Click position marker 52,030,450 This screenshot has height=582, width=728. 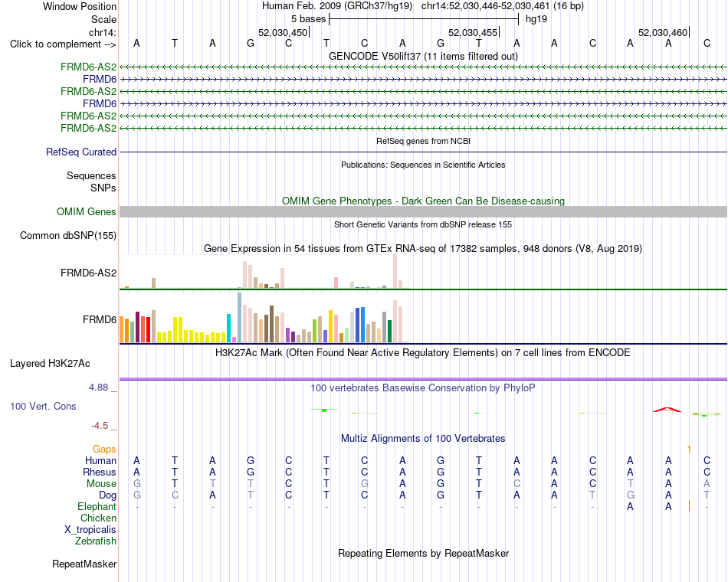click(x=283, y=32)
